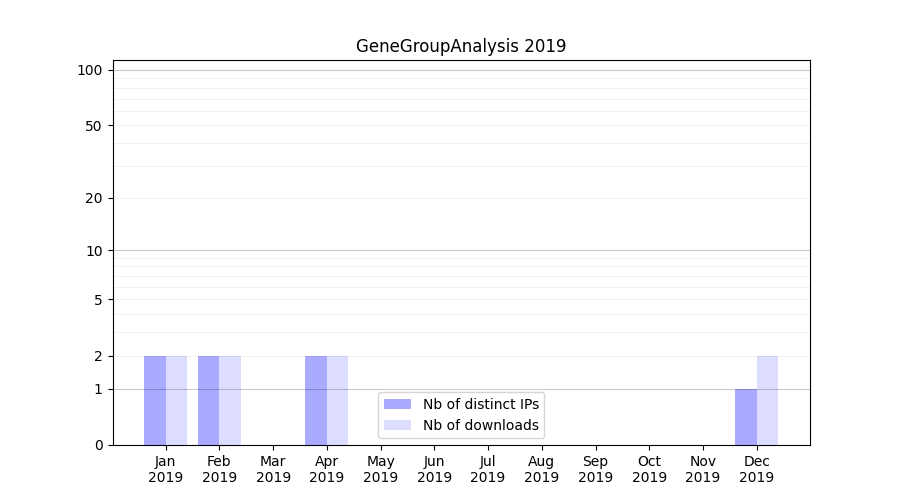Click the April distinct IPs bar
Screen dimensions: 900x500
316,400
